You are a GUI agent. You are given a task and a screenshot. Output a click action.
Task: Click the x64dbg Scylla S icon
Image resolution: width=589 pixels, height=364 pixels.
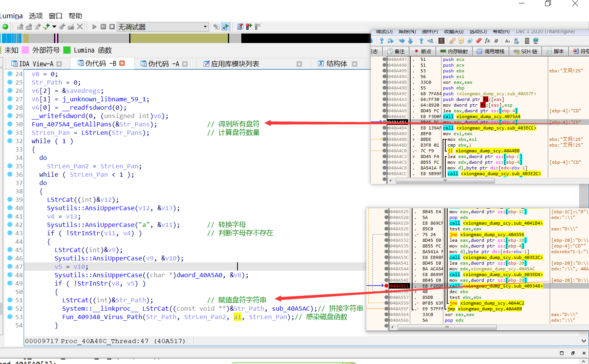click(441, 41)
